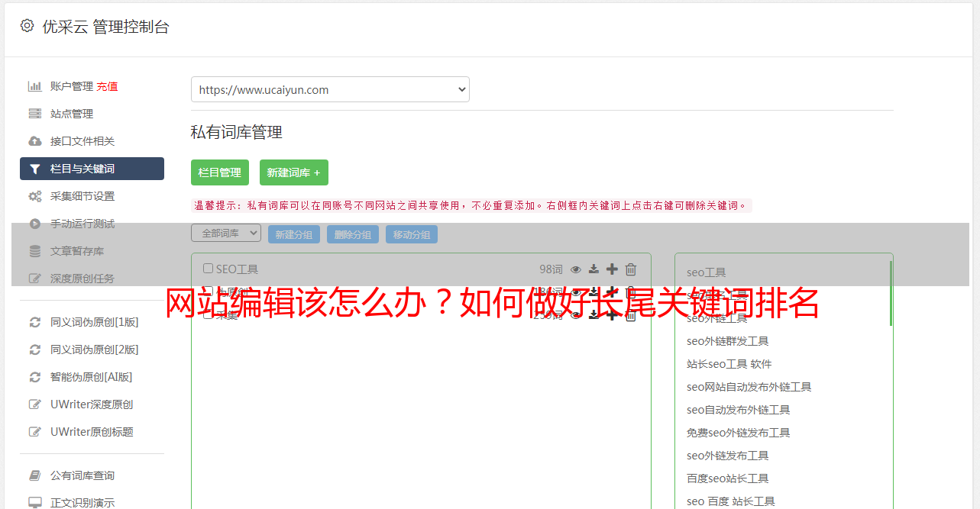Tick the SEO工具 library checkbox
This screenshot has width=980, height=509.
click(208, 269)
